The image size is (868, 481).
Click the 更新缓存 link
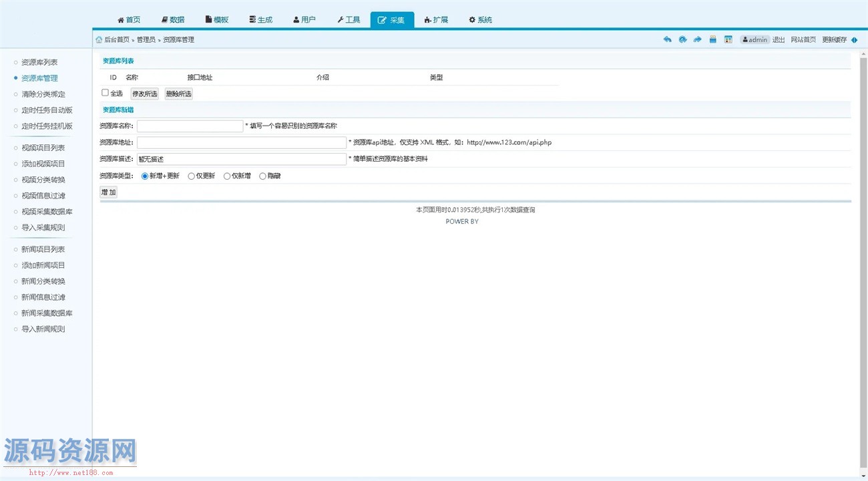[x=834, y=39]
